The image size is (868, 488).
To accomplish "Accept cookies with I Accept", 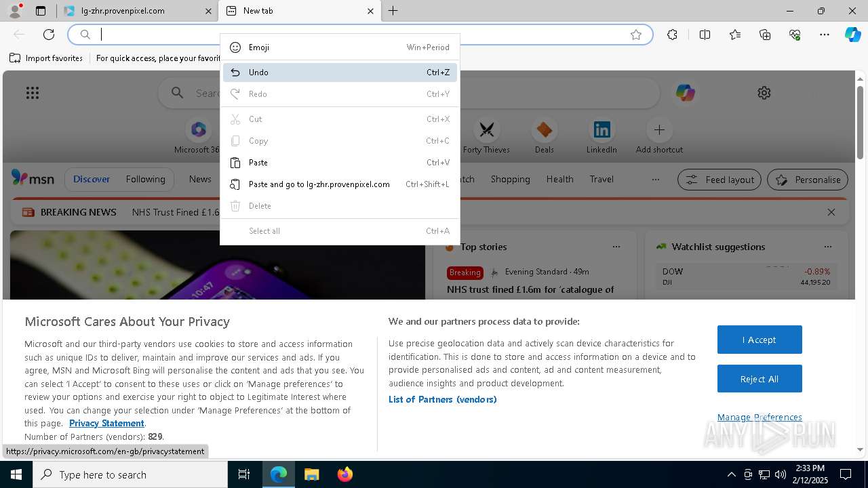I will [759, 340].
